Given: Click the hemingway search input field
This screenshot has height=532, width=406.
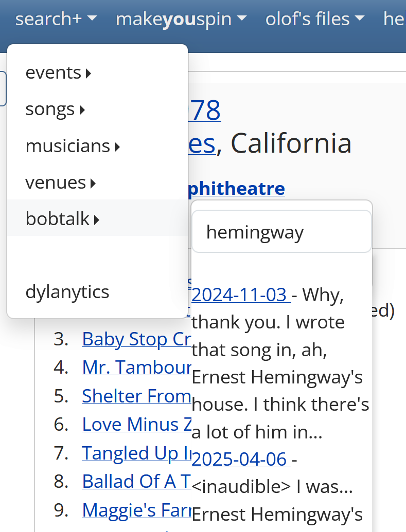Looking at the screenshot, I should point(281,232).
